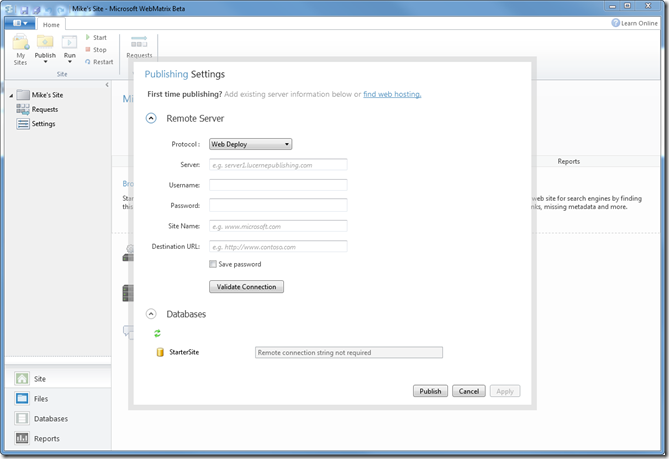
Task: Select Requests in the site tree
Action: click(x=45, y=109)
